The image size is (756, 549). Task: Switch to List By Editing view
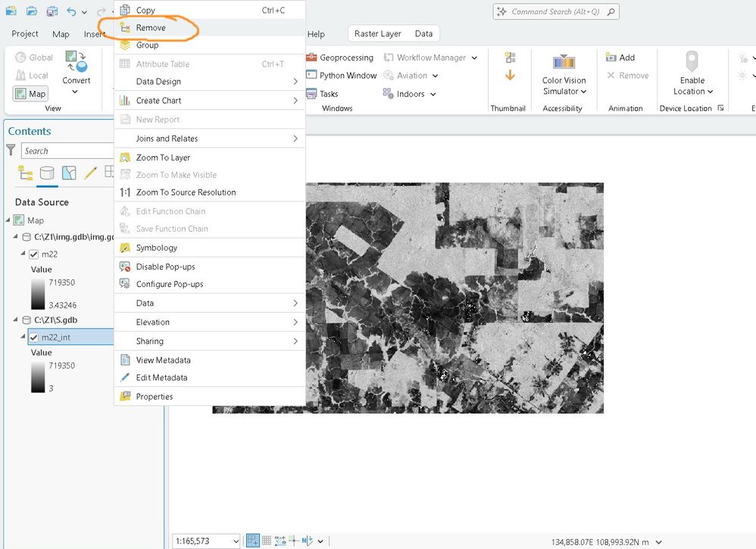click(90, 173)
